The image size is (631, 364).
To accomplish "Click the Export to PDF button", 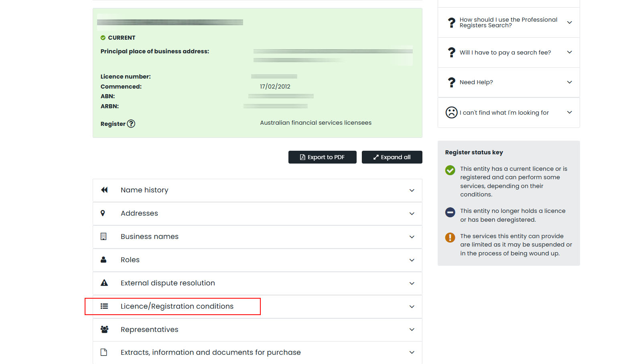I will (322, 157).
